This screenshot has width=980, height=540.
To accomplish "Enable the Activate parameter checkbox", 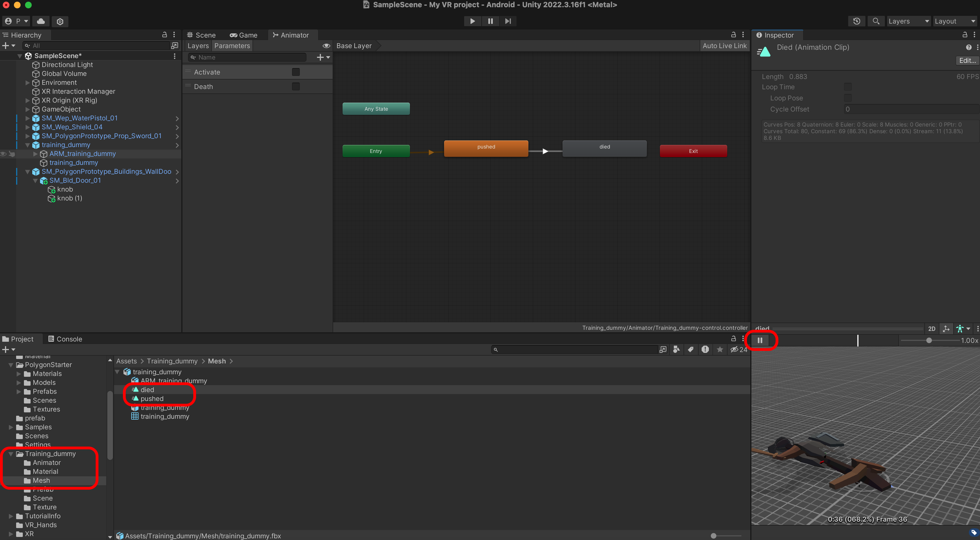I will (x=296, y=72).
